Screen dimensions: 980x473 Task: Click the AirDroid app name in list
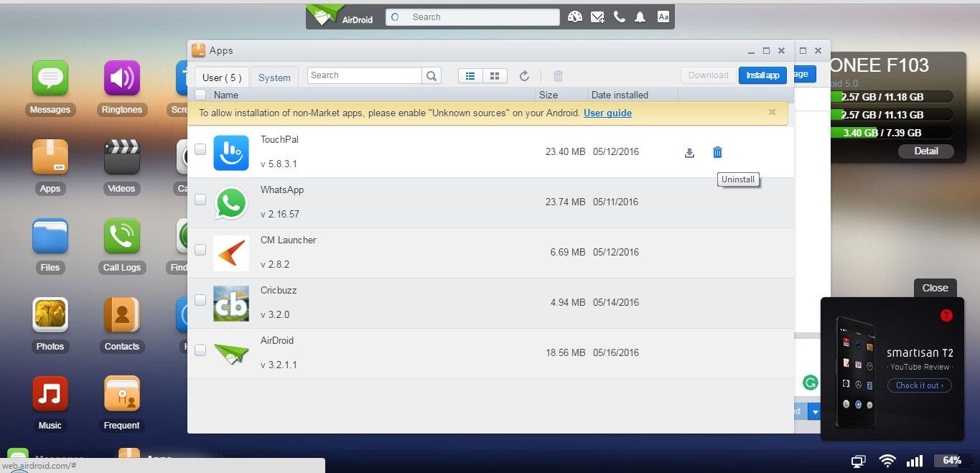(x=277, y=340)
